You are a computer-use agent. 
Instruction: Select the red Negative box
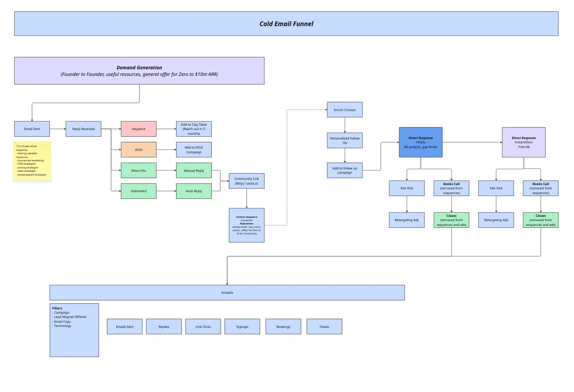[x=139, y=129]
